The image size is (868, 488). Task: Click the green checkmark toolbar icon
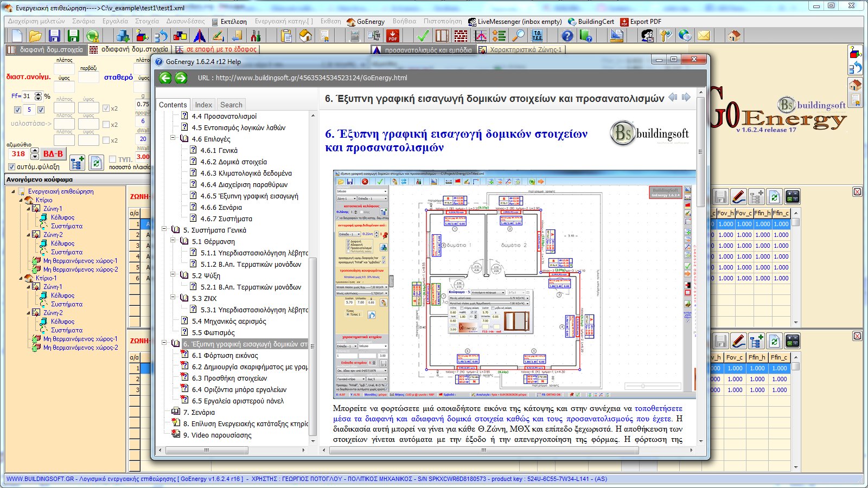(x=423, y=36)
